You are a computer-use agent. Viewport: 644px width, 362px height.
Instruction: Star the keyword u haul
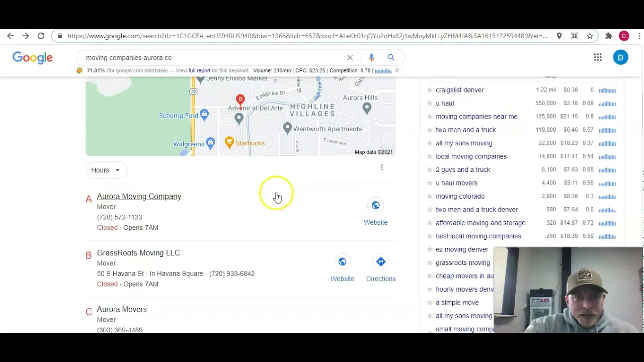(x=430, y=103)
